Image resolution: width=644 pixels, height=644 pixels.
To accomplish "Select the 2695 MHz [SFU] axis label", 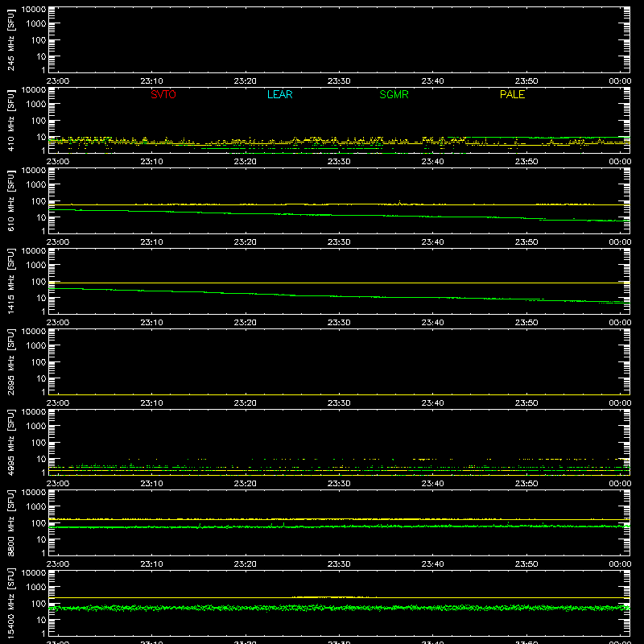I will pyautogui.click(x=10, y=361).
